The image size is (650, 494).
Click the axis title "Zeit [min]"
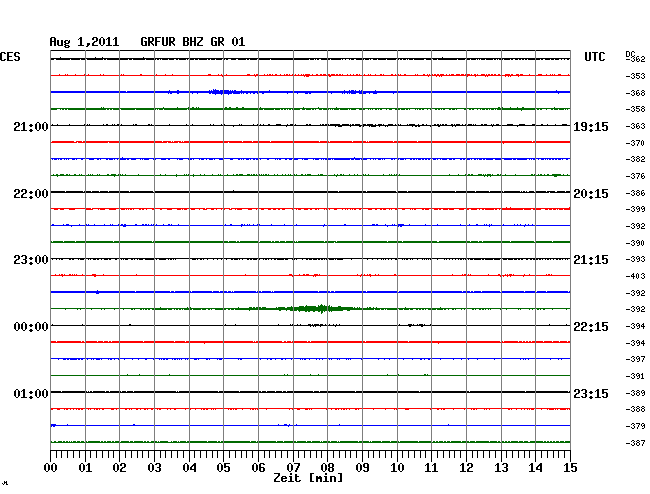click(308, 478)
